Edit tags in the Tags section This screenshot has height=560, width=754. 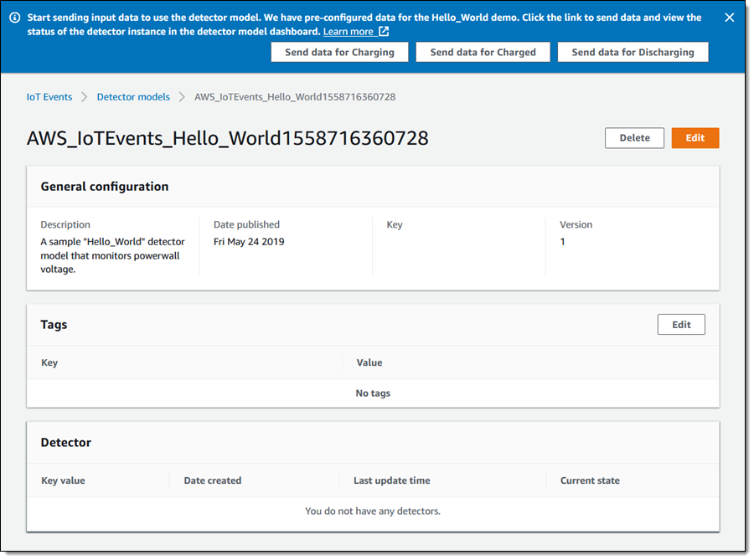(681, 325)
